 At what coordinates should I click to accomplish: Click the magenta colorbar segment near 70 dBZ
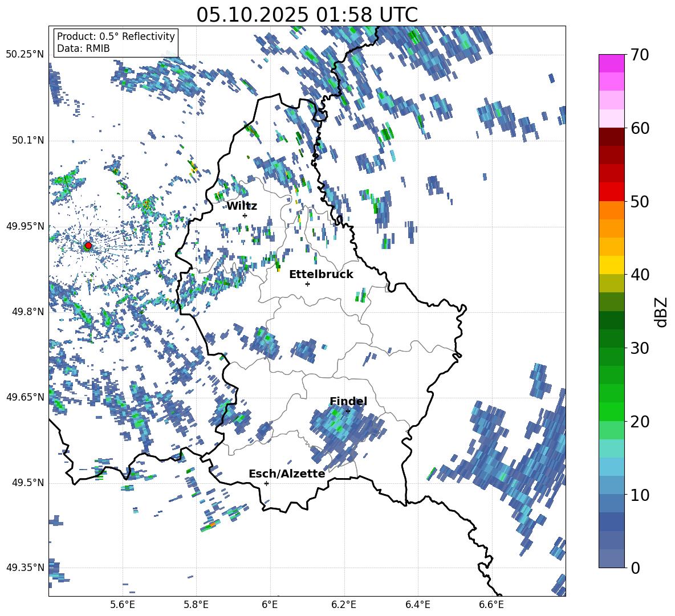611,63
